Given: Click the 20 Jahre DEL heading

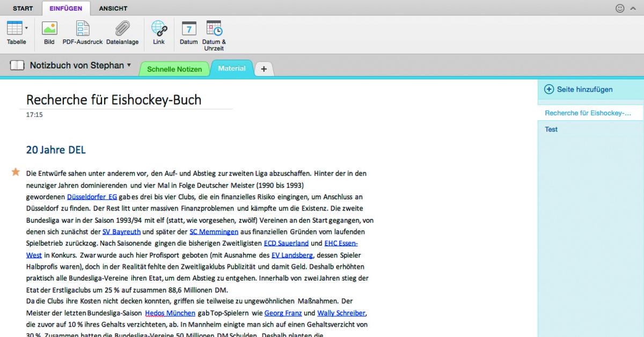Looking at the screenshot, I should click(x=56, y=150).
